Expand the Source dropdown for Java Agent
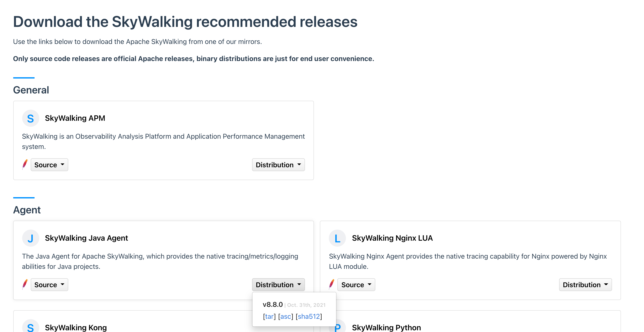644x332 pixels. [49, 284]
